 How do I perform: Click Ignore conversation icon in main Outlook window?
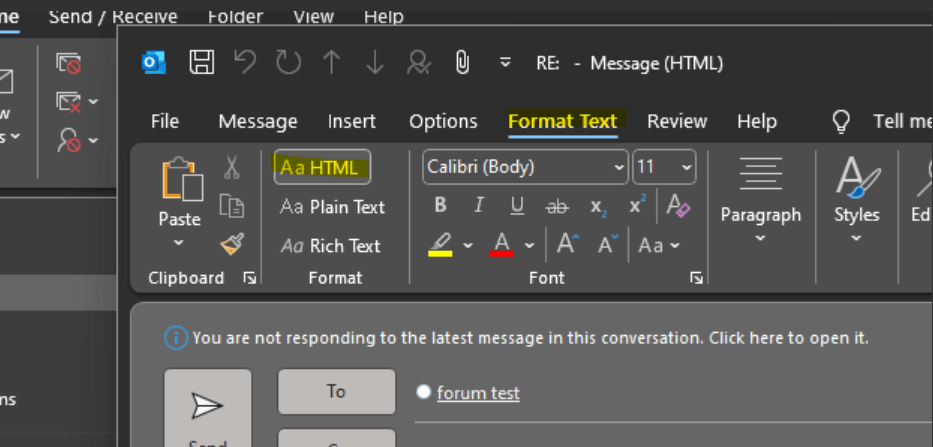pyautogui.click(x=68, y=62)
